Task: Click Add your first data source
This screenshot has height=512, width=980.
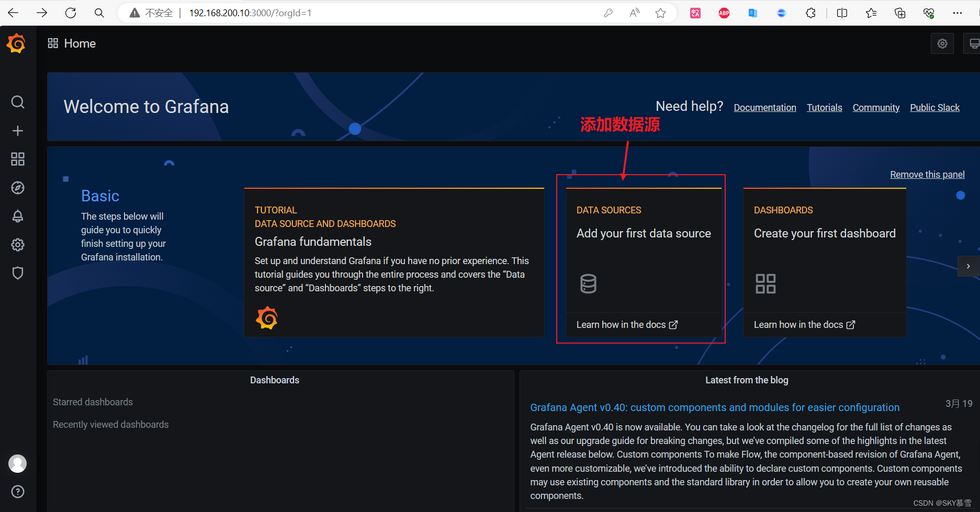Action: point(644,233)
